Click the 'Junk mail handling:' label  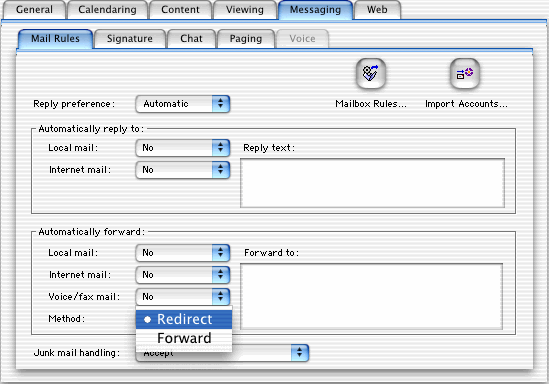[77, 353]
